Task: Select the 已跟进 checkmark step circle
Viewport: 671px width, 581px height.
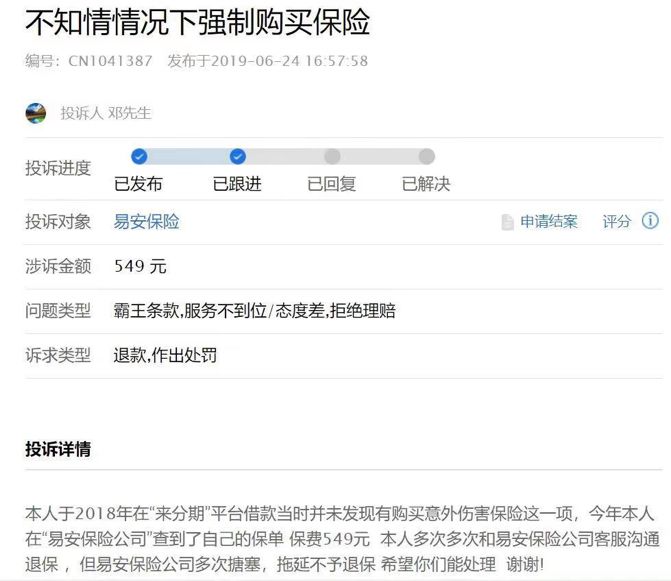Action: tap(237, 156)
